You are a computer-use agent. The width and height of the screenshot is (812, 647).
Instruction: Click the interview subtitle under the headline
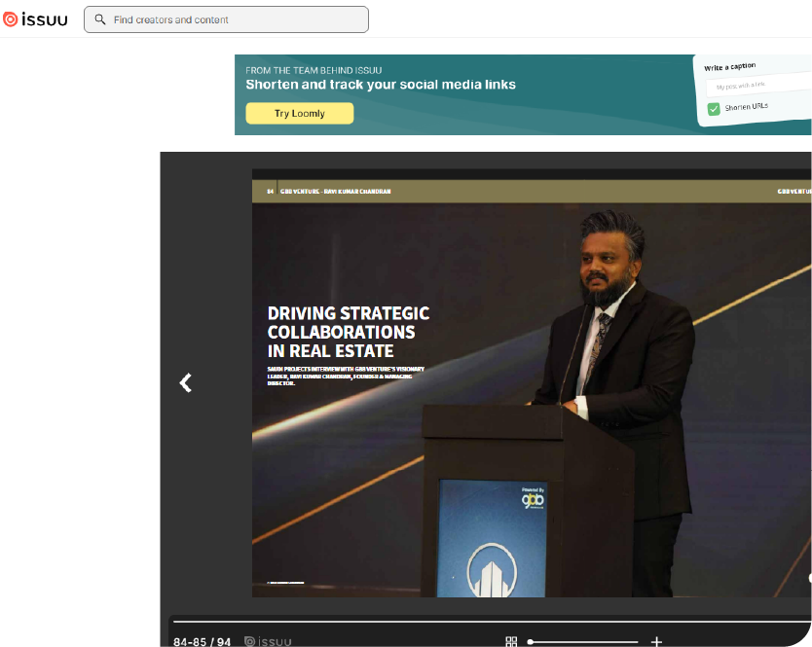345,376
